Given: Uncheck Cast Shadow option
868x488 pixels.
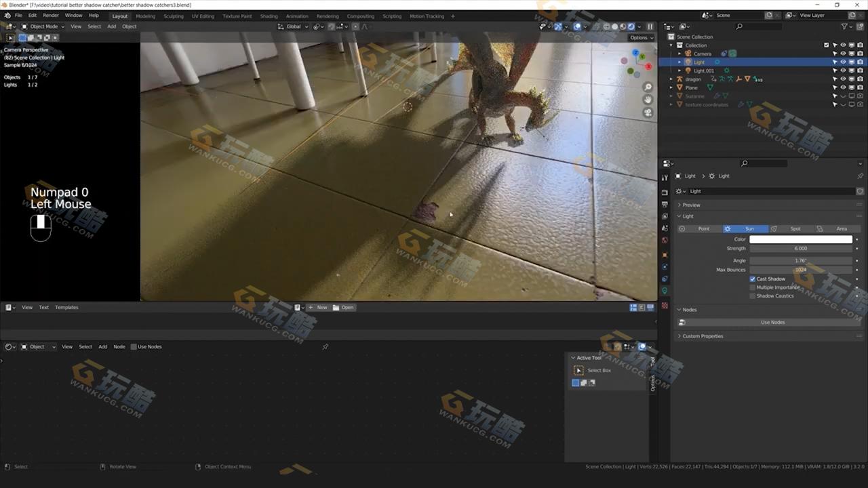Looking at the screenshot, I should [x=753, y=279].
